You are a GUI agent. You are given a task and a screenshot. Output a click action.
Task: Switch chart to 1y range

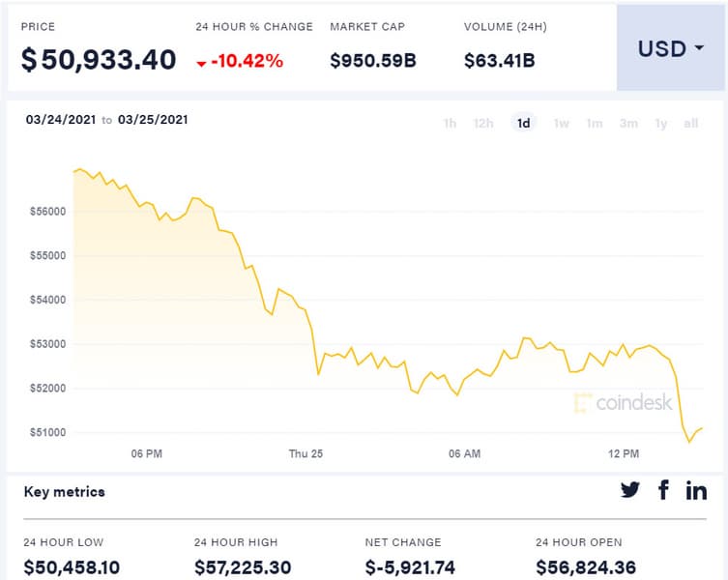661,123
